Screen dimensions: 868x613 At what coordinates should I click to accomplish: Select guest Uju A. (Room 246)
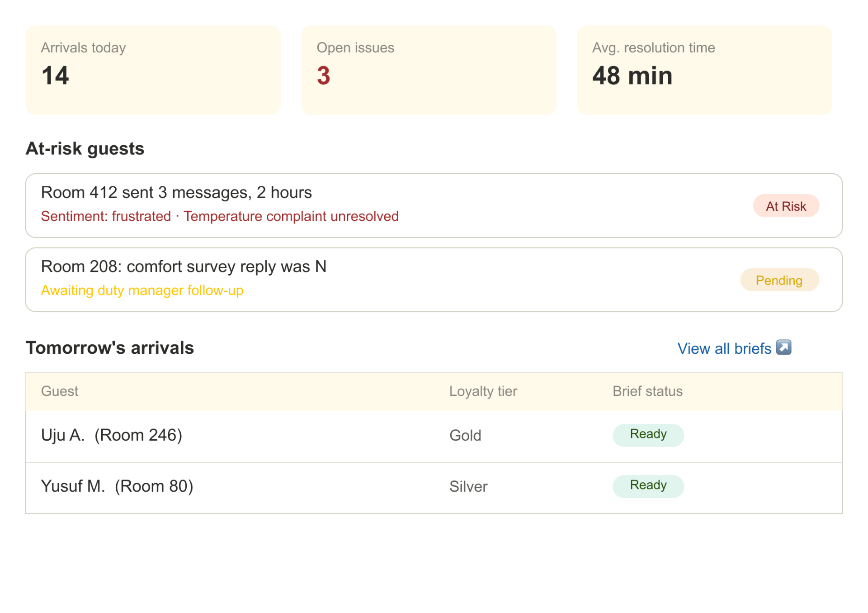(112, 435)
